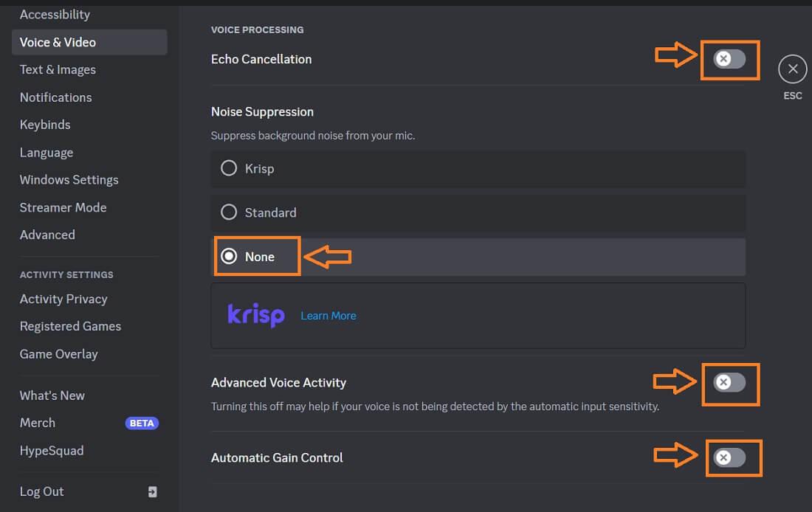Open the Learn More link
812x512 pixels.
coord(328,316)
